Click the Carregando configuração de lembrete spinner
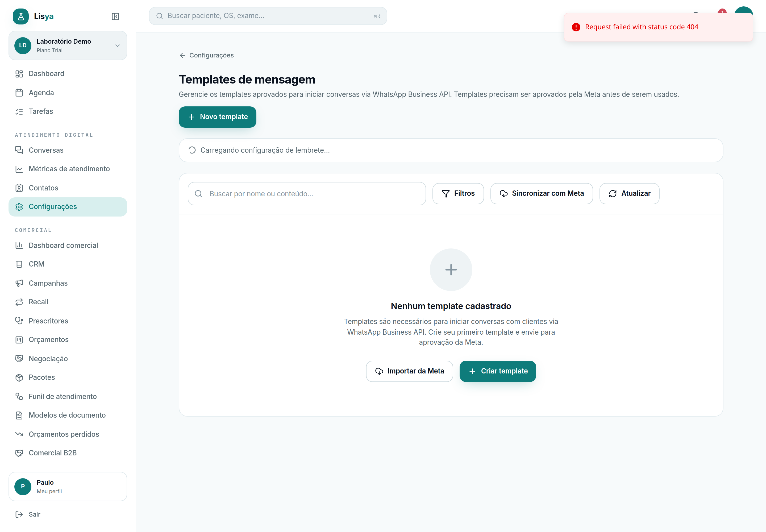Screen dimensions: 766x532 point(192,150)
